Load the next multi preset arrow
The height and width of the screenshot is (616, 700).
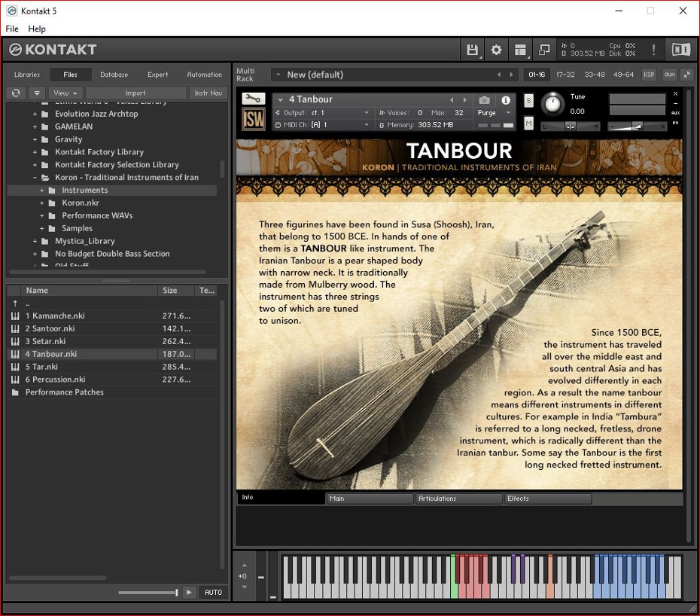[x=511, y=75]
